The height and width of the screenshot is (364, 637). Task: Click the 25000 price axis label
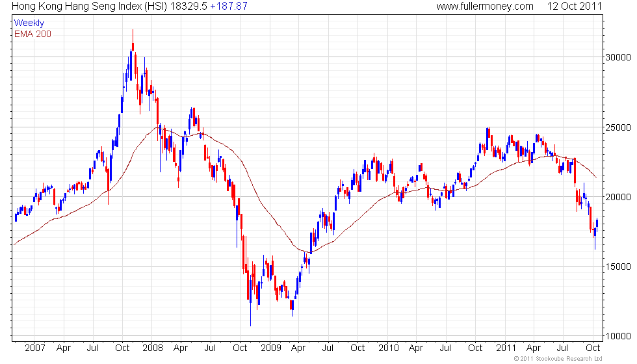618,127
